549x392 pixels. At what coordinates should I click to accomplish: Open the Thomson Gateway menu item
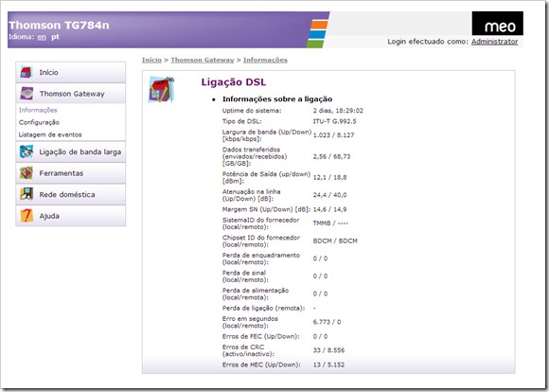[x=70, y=94]
